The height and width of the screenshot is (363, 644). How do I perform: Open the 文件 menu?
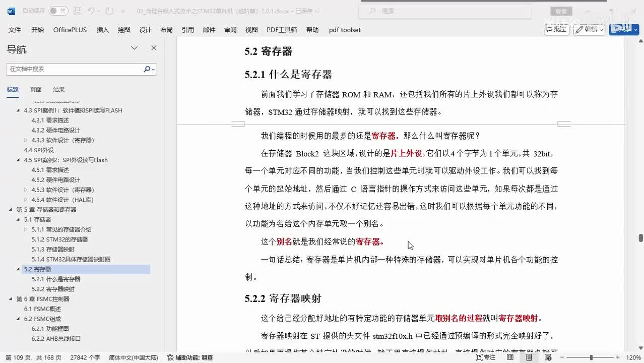(x=15, y=30)
